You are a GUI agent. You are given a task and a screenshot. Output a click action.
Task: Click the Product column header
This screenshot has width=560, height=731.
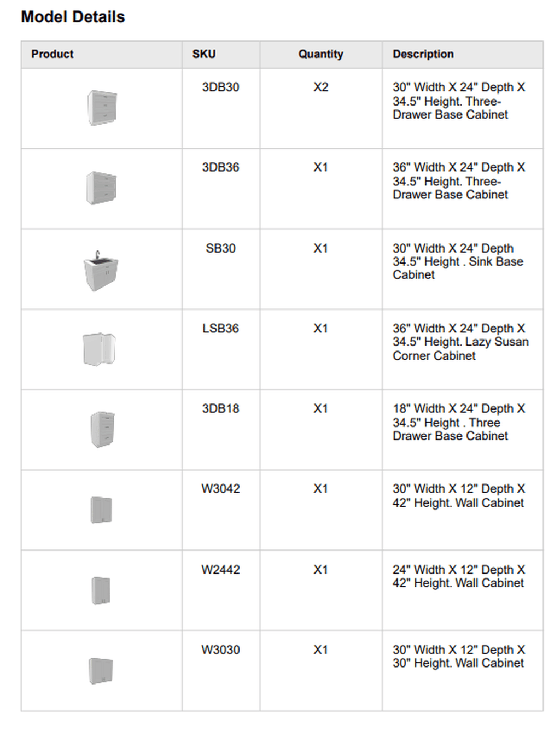click(52, 54)
